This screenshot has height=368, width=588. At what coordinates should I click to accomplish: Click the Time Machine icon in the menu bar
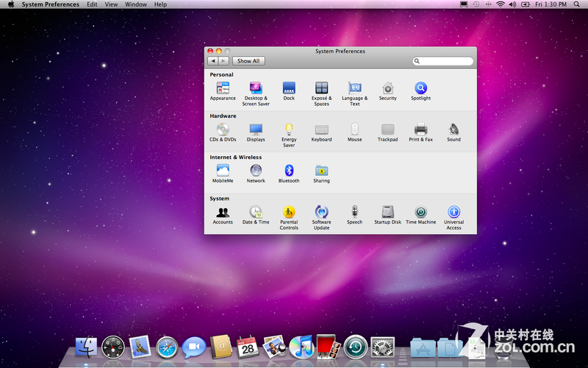click(476, 4)
